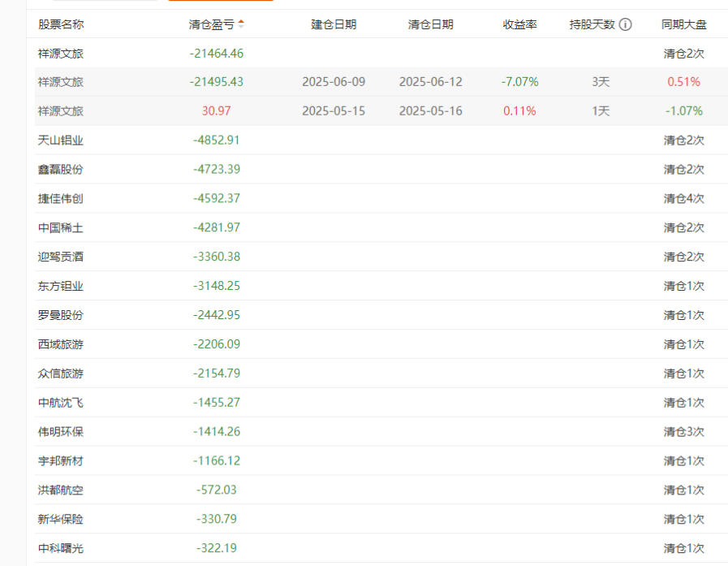
Task: Click the 同期大盘 column header
Action: [684, 24]
